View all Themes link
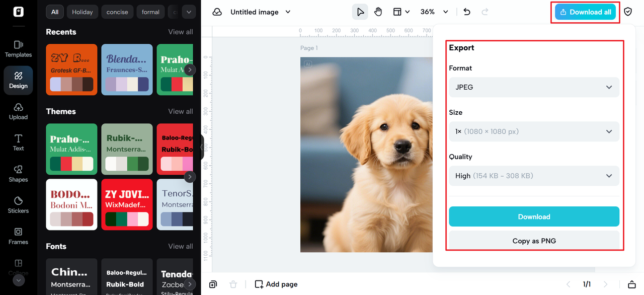This screenshot has height=295, width=644. click(180, 111)
